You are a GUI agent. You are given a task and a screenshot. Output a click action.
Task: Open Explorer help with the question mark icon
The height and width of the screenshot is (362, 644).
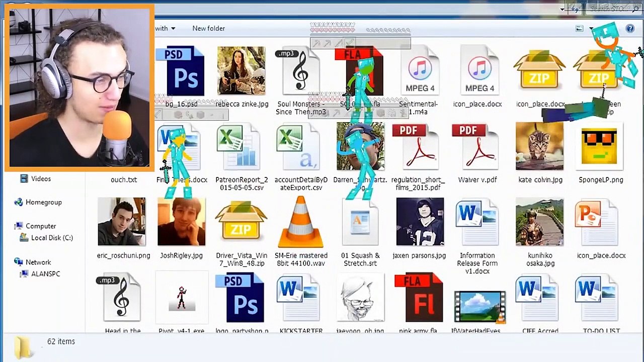click(x=630, y=29)
